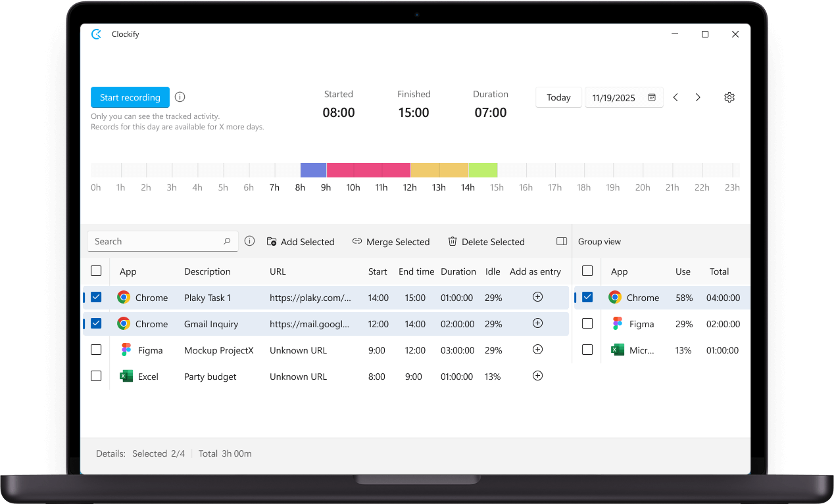Click the Mockup ProjectX description cell
This screenshot has width=834, height=504.
click(x=219, y=350)
